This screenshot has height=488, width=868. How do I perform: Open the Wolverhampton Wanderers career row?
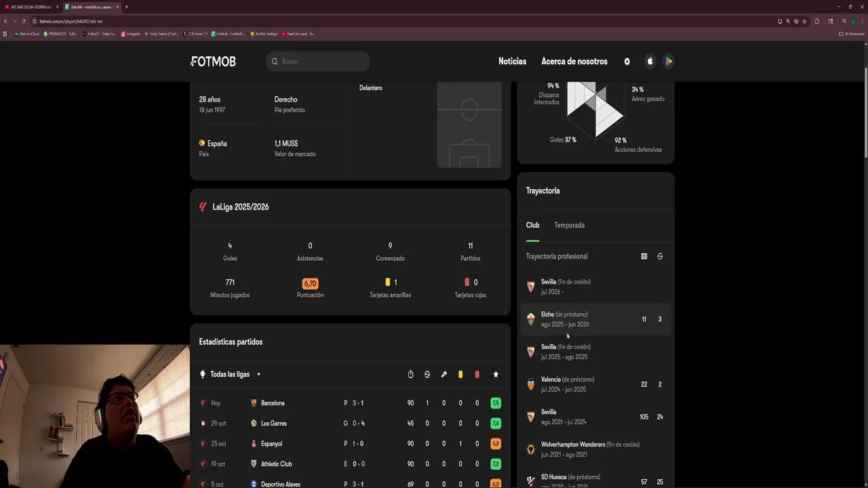[x=595, y=449]
